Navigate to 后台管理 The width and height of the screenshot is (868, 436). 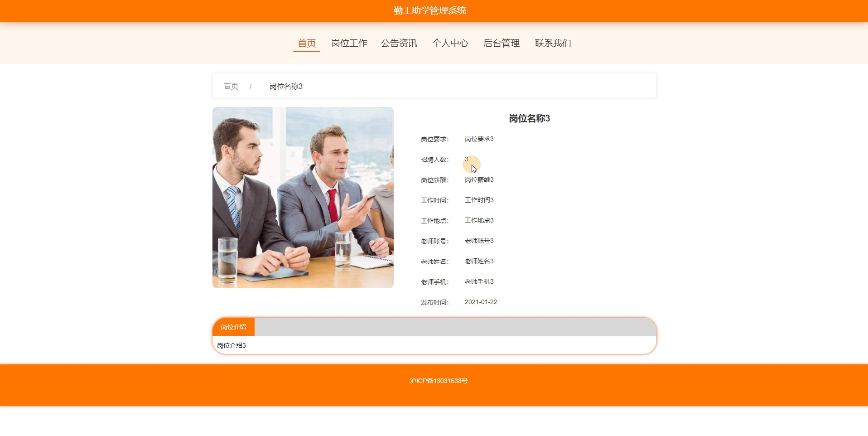(x=501, y=43)
